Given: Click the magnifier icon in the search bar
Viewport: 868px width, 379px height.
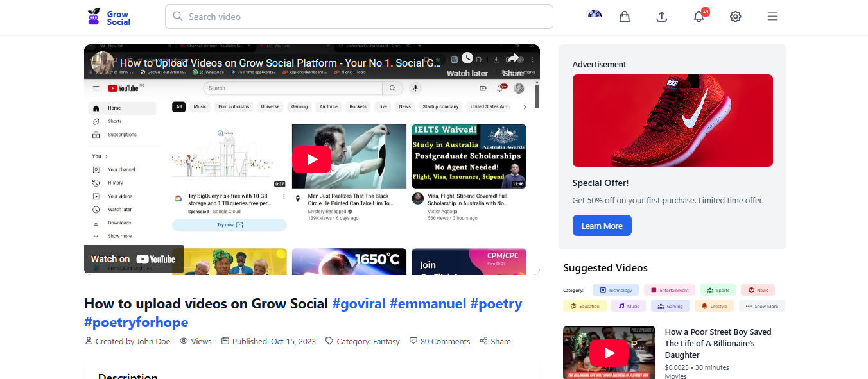Looking at the screenshot, I should pyautogui.click(x=178, y=17).
